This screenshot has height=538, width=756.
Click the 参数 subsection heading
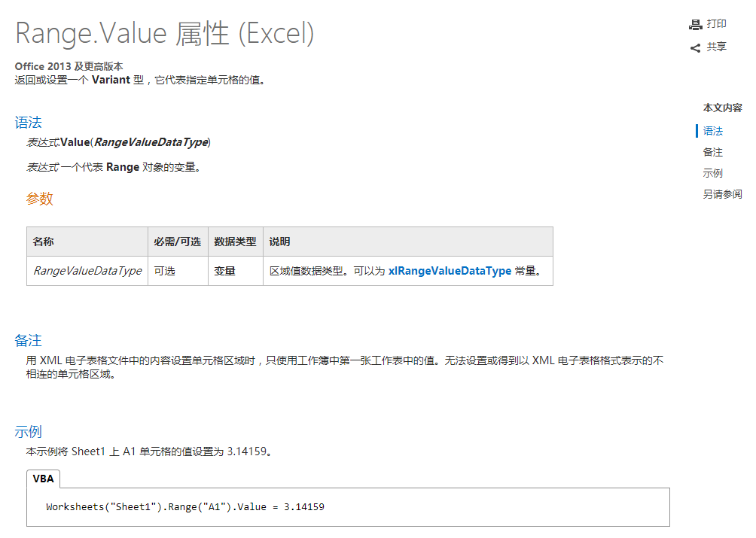coord(40,199)
